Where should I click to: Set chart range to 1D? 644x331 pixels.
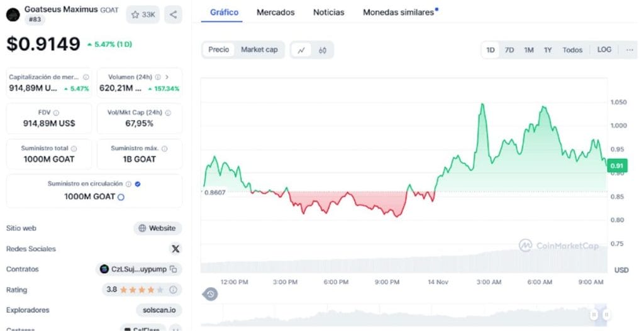coord(491,50)
